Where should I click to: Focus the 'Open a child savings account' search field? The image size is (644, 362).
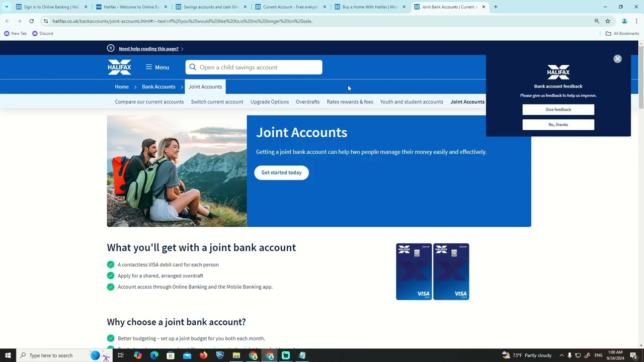[x=254, y=67]
